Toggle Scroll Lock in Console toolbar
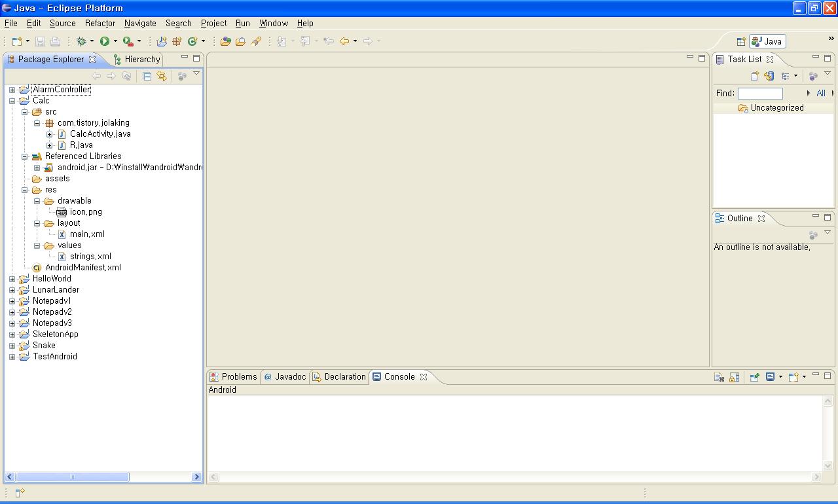This screenshot has width=838, height=504. tap(734, 377)
